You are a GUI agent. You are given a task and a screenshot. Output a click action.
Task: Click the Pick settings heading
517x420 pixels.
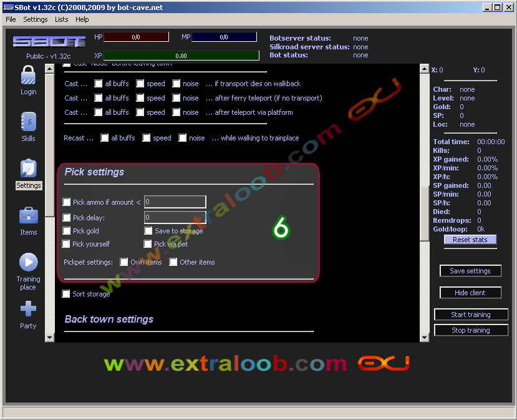[x=94, y=172]
